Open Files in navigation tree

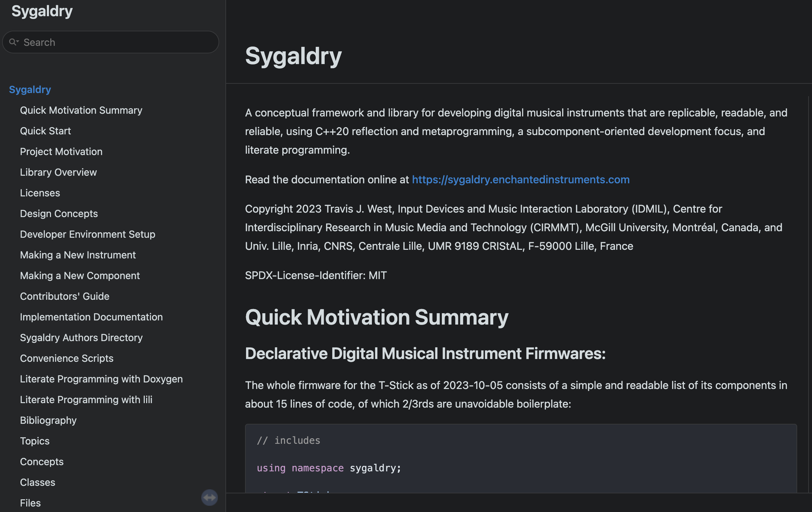(30, 503)
